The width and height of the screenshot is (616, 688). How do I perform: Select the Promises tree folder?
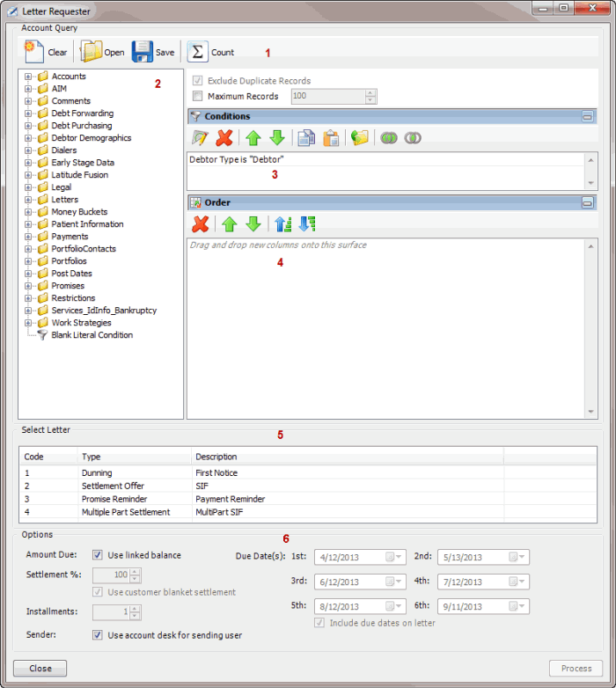[68, 286]
